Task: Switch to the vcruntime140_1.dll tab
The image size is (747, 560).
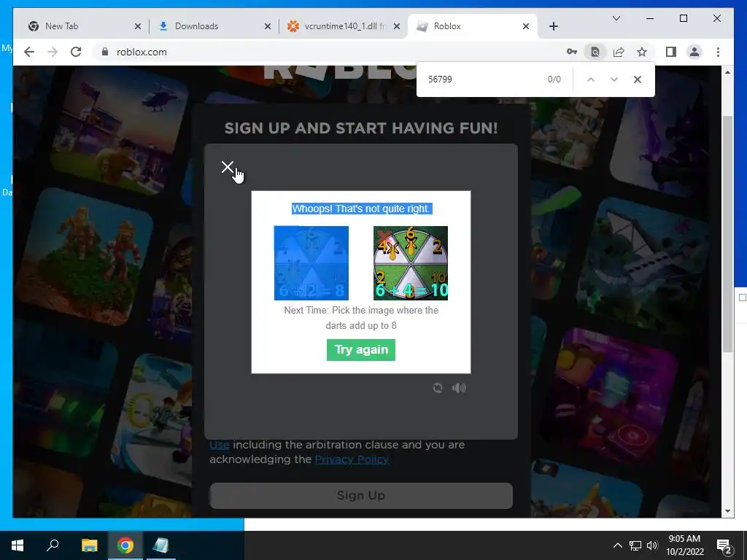Action: click(343, 26)
